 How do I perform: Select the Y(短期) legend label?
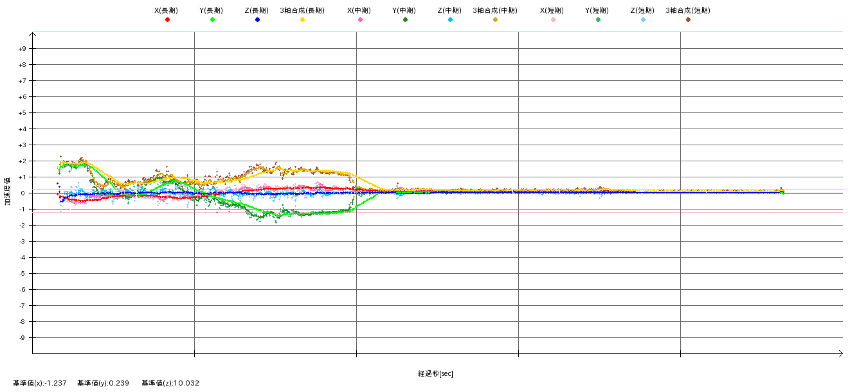(597, 11)
